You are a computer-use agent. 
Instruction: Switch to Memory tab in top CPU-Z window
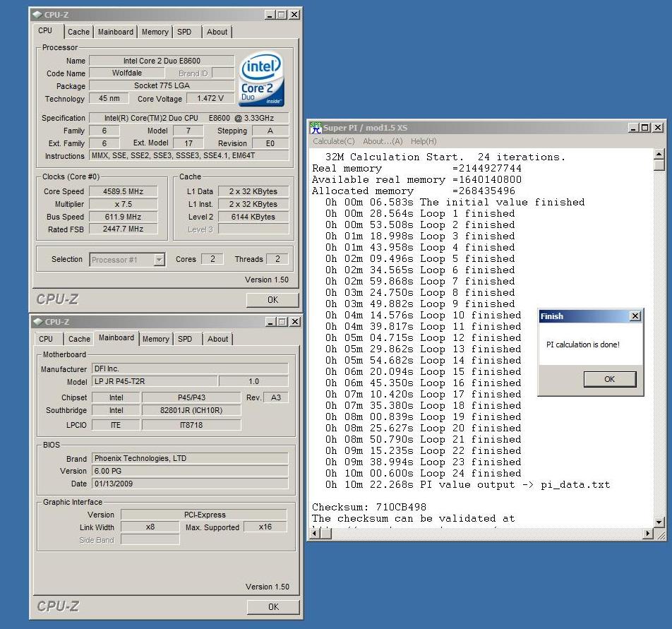(155, 32)
